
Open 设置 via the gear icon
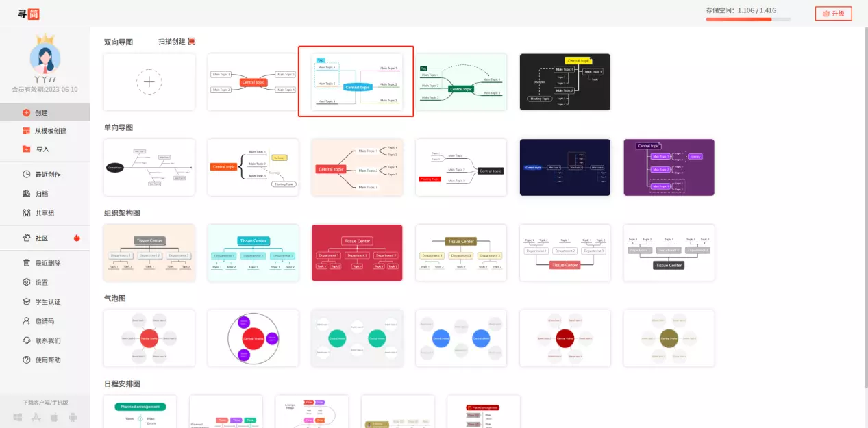[x=27, y=282]
